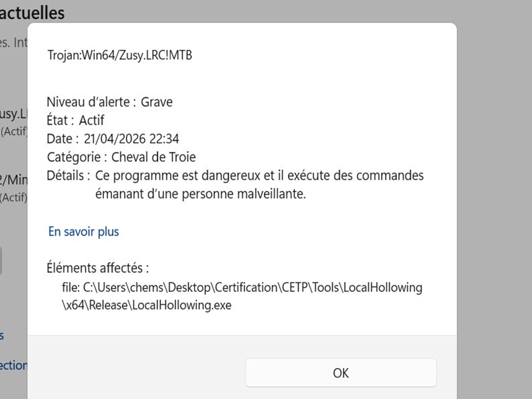Open the "En savoir plus" link
The image size is (532, 399).
coord(83,232)
